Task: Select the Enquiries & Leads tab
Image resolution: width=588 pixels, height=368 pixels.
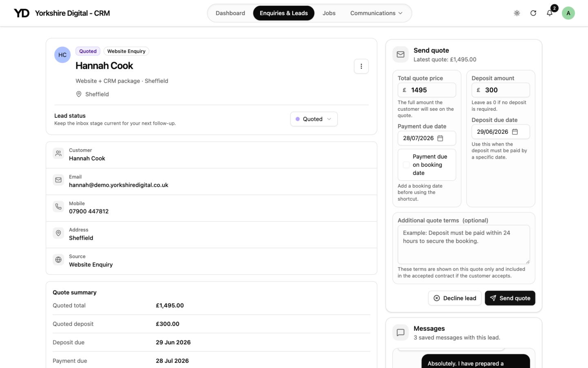Action: click(x=284, y=13)
